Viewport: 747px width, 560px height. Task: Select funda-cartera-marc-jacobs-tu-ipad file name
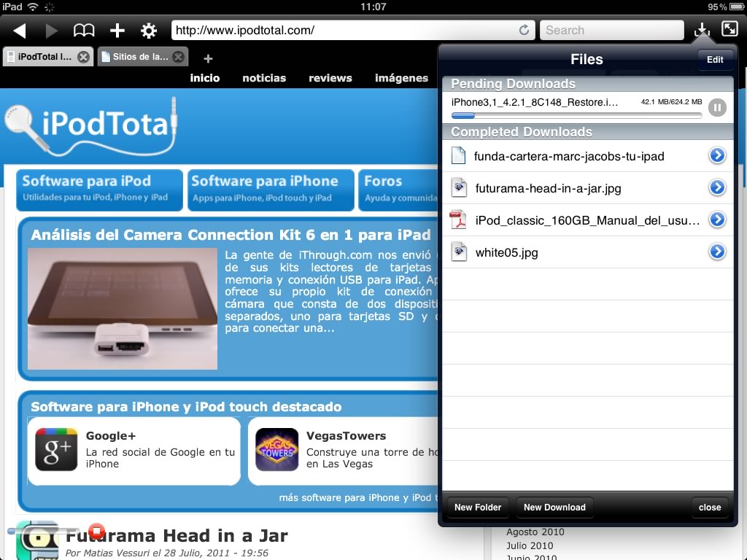click(x=569, y=156)
